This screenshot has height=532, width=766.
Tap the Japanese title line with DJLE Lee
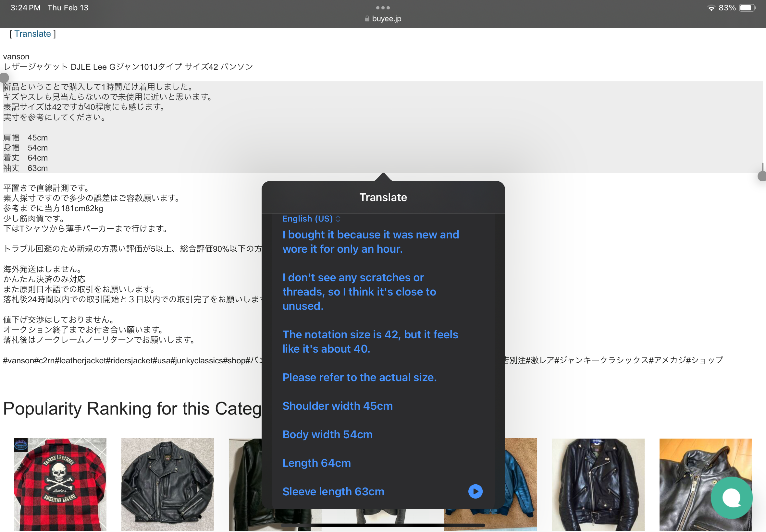coord(128,67)
